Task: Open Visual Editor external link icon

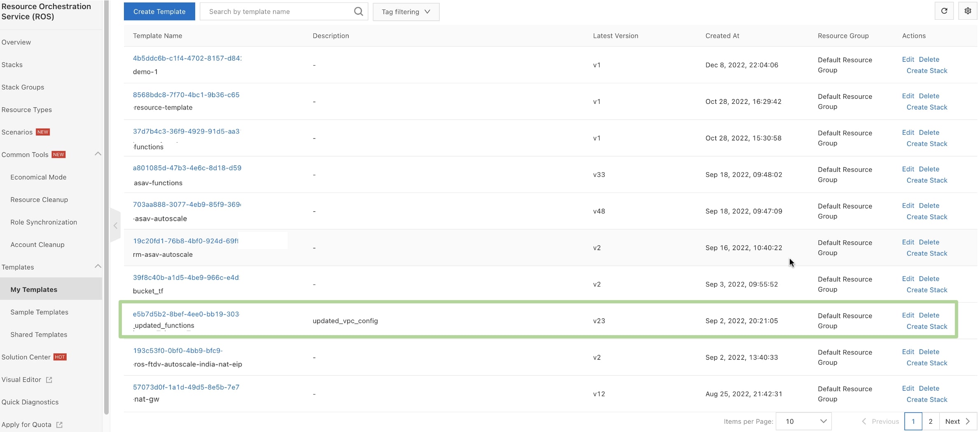Action: click(49, 380)
